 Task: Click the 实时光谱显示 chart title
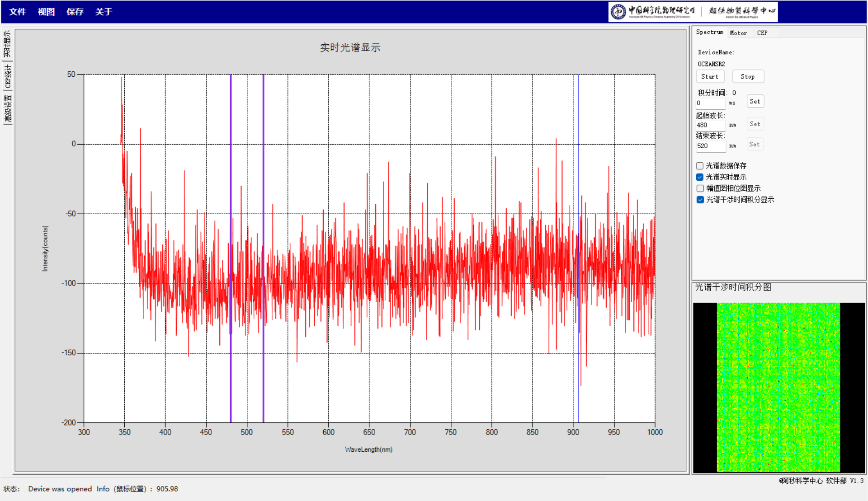350,47
